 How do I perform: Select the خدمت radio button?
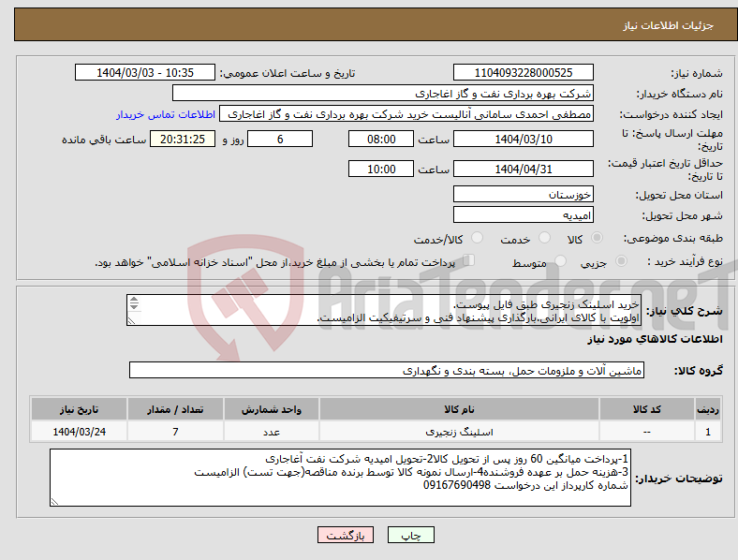pyautogui.click(x=544, y=238)
